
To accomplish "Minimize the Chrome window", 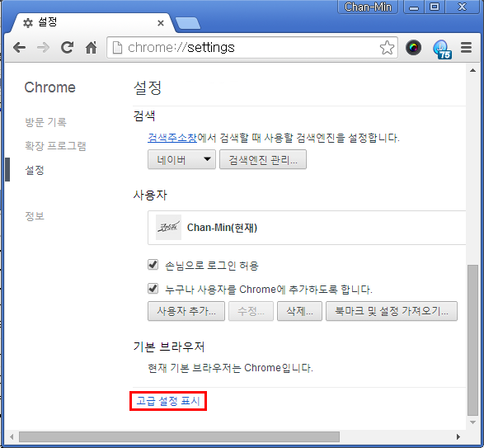I will pos(414,7).
